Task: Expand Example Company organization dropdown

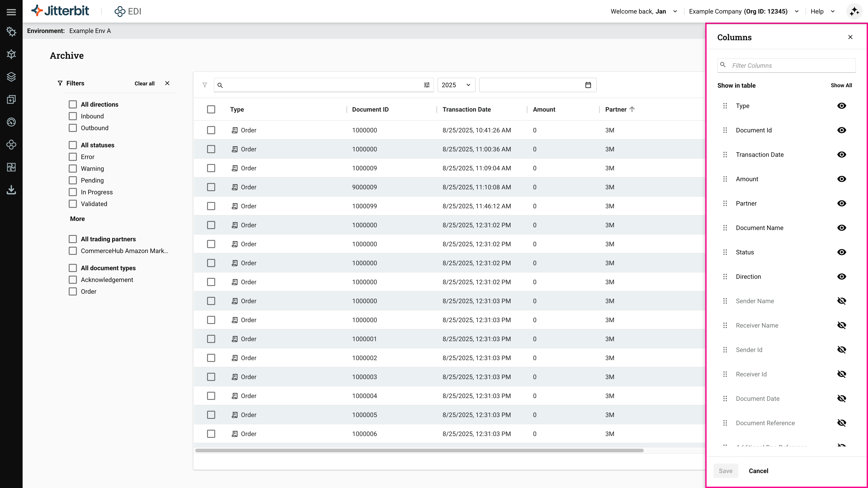Action: click(797, 12)
